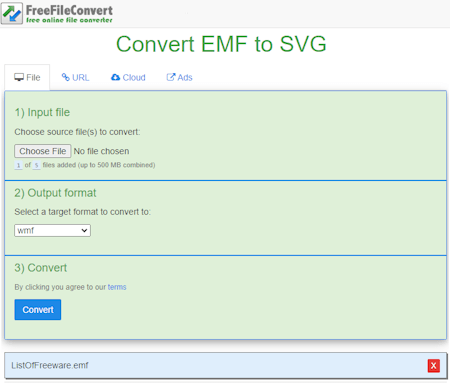The image size is (450, 384).
Task: Click the ListOfFreeware.emf file entry
Action: 226,365
